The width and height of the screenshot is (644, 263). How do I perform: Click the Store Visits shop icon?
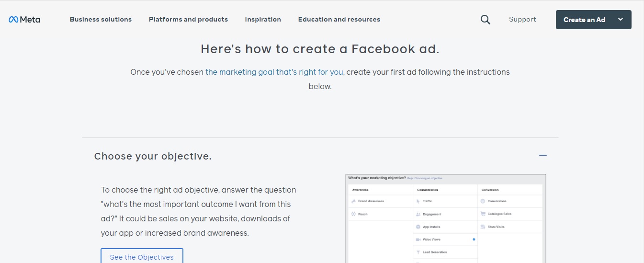(483, 227)
